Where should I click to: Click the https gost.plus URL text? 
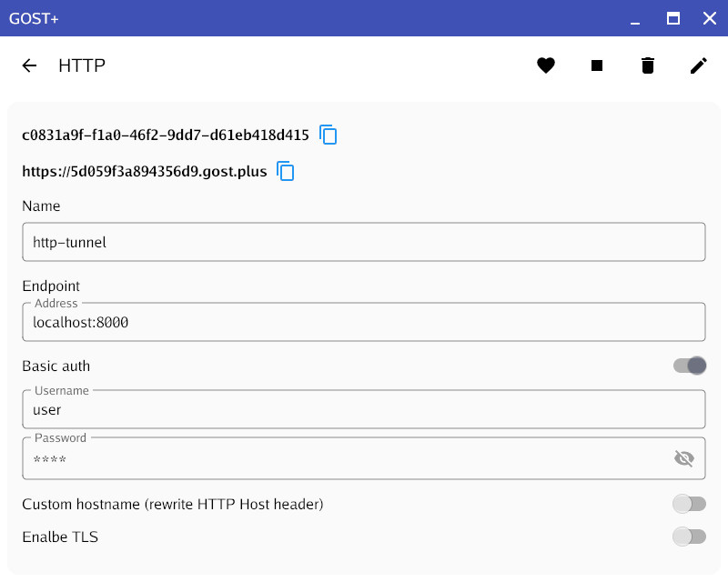point(145,171)
